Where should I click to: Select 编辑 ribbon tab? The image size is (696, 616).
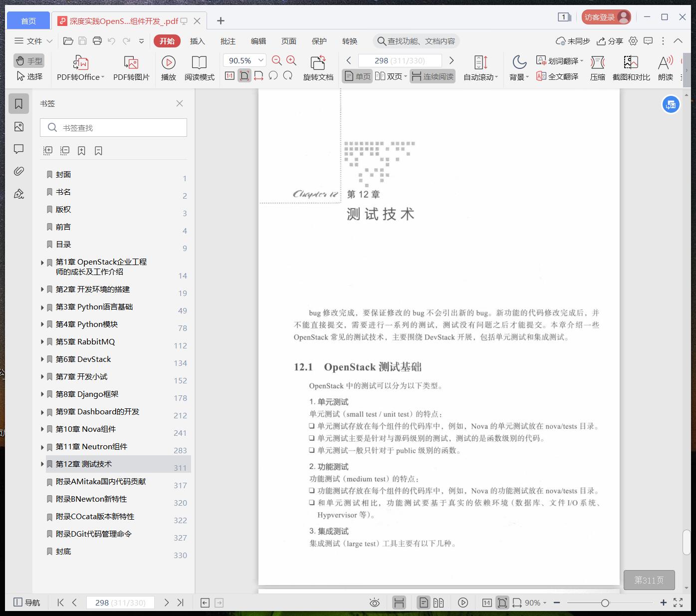[x=258, y=41]
